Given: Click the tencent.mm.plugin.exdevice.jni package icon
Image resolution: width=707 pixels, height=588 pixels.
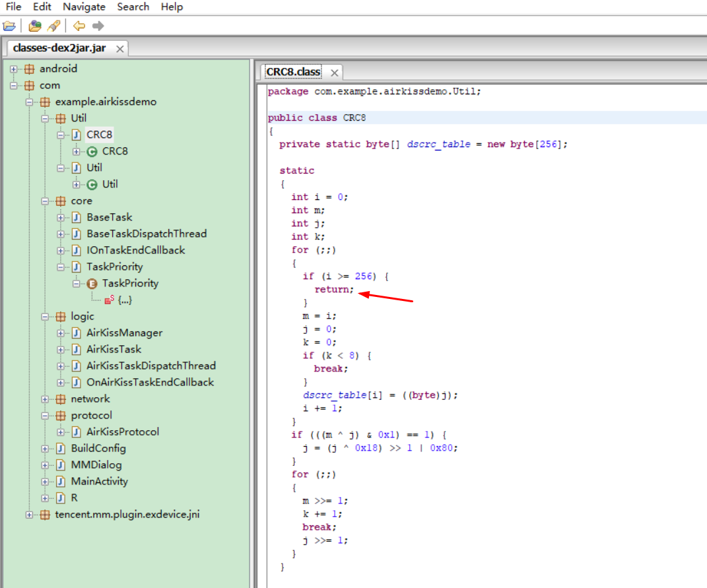Looking at the screenshot, I should coord(45,515).
